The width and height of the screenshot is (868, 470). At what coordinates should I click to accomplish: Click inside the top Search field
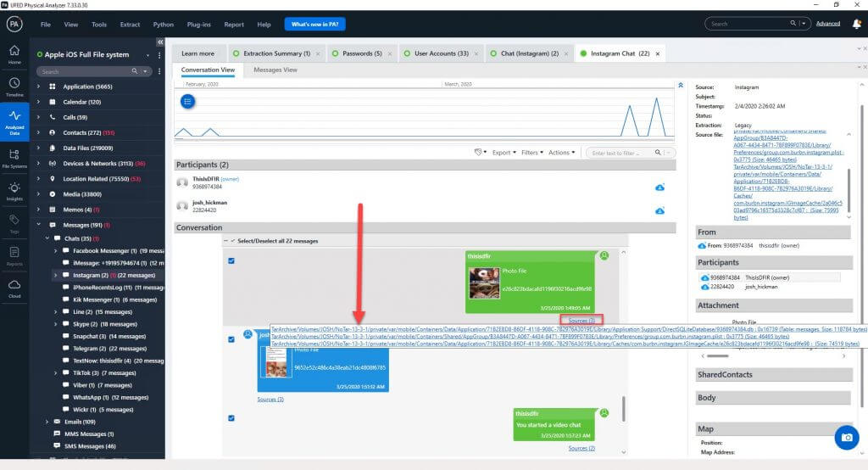tap(749, 24)
